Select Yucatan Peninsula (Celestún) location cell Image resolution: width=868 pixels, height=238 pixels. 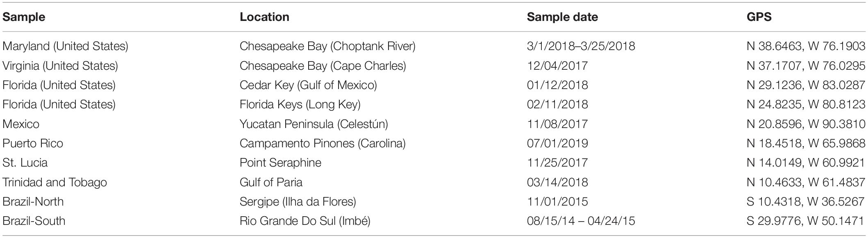pos(314,124)
